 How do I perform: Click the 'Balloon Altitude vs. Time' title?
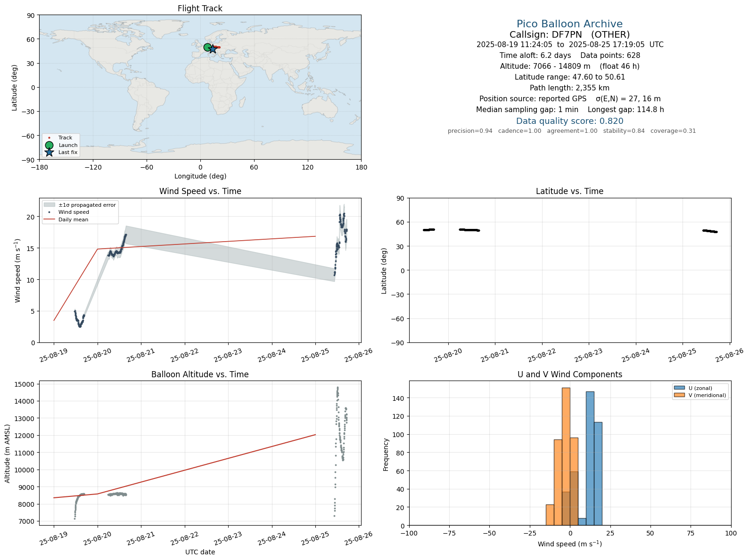[x=200, y=374]
